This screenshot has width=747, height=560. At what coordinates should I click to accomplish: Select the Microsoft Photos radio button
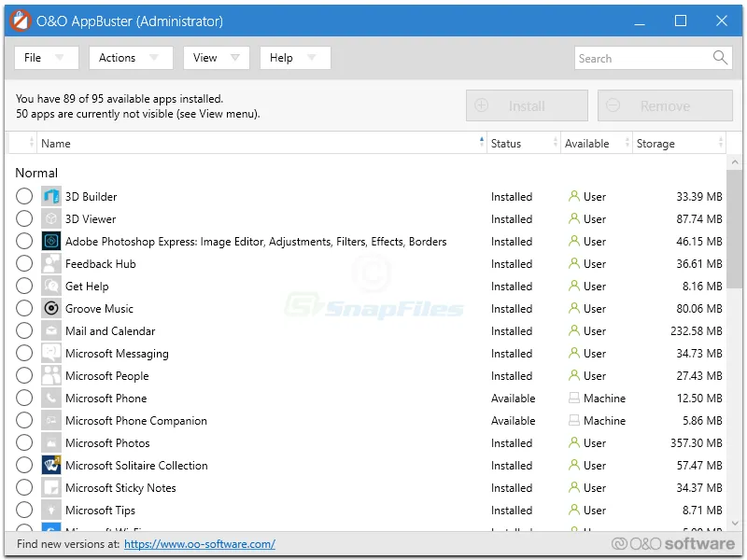(x=24, y=443)
